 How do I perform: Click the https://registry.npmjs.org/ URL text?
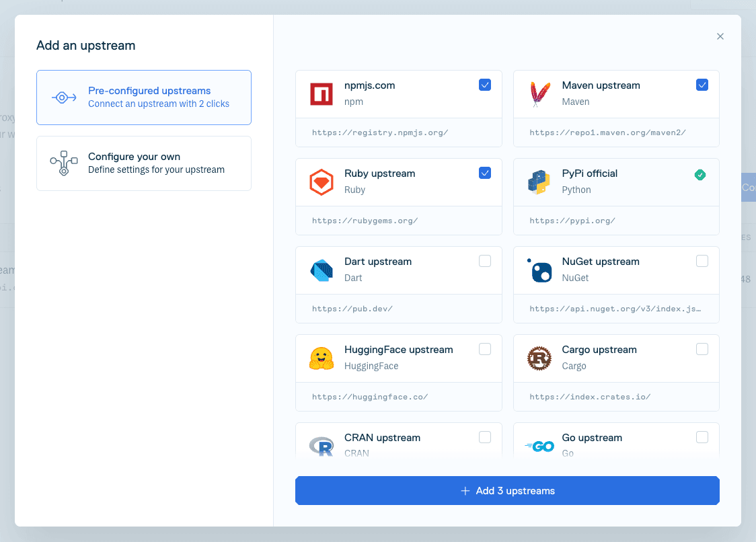coord(380,132)
